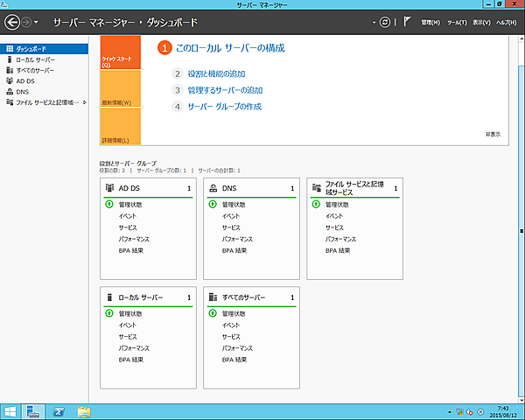Click the taskbar clock showing 7:43
The image size is (525, 420).
coord(503,412)
